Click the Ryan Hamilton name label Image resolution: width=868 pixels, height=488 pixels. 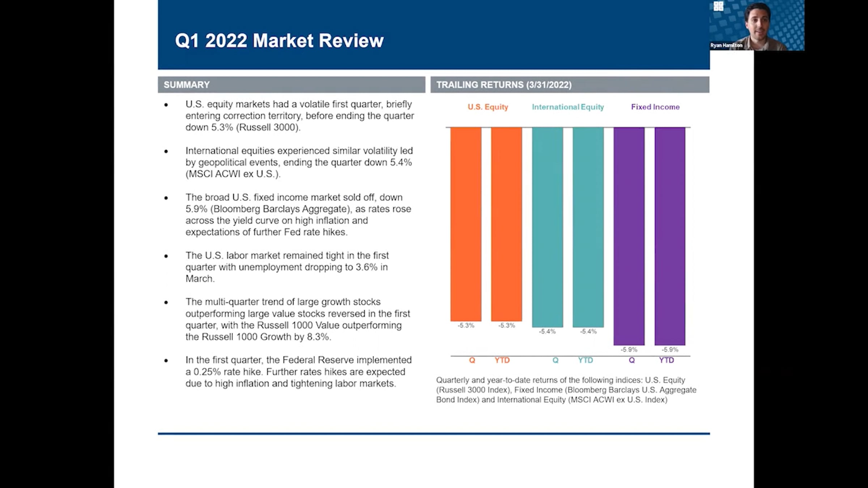tap(726, 45)
